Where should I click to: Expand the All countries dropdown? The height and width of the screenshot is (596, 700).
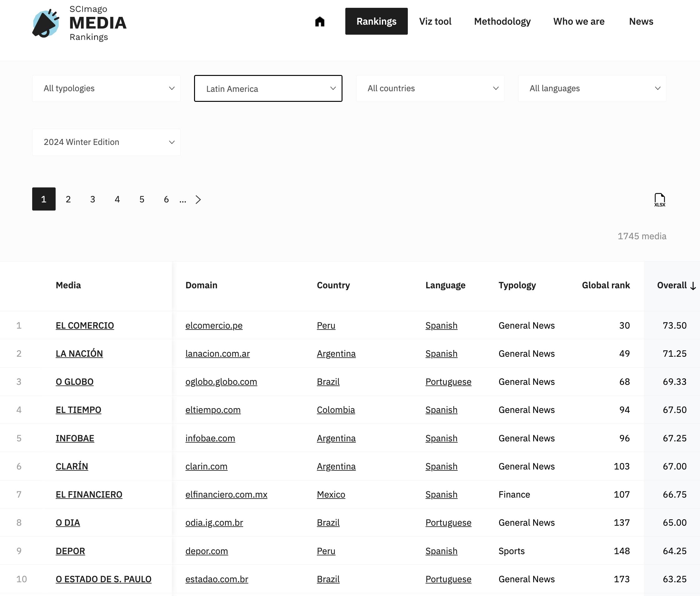pyautogui.click(x=430, y=88)
